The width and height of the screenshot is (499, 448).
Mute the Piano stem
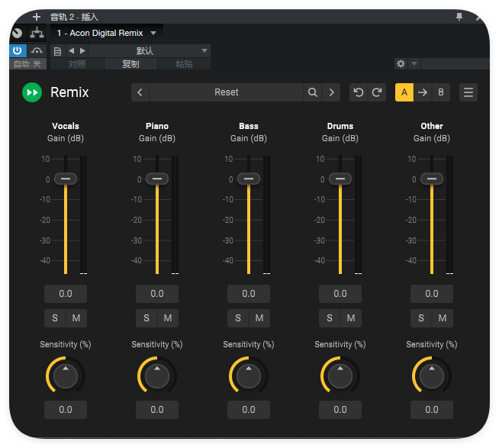coord(168,318)
